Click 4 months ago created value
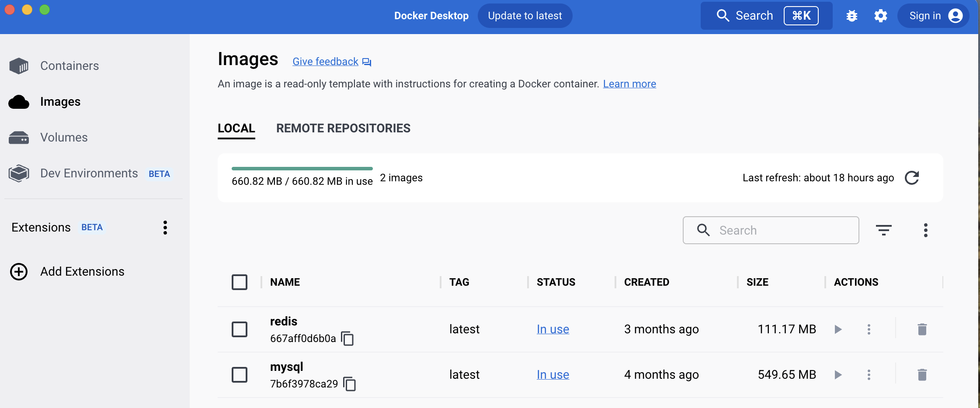This screenshot has width=980, height=408. [x=661, y=375]
